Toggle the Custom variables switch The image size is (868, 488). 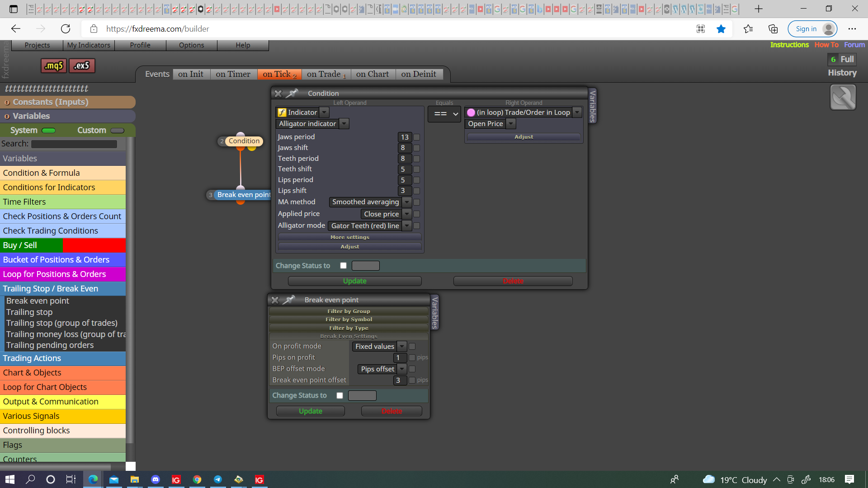tap(117, 131)
